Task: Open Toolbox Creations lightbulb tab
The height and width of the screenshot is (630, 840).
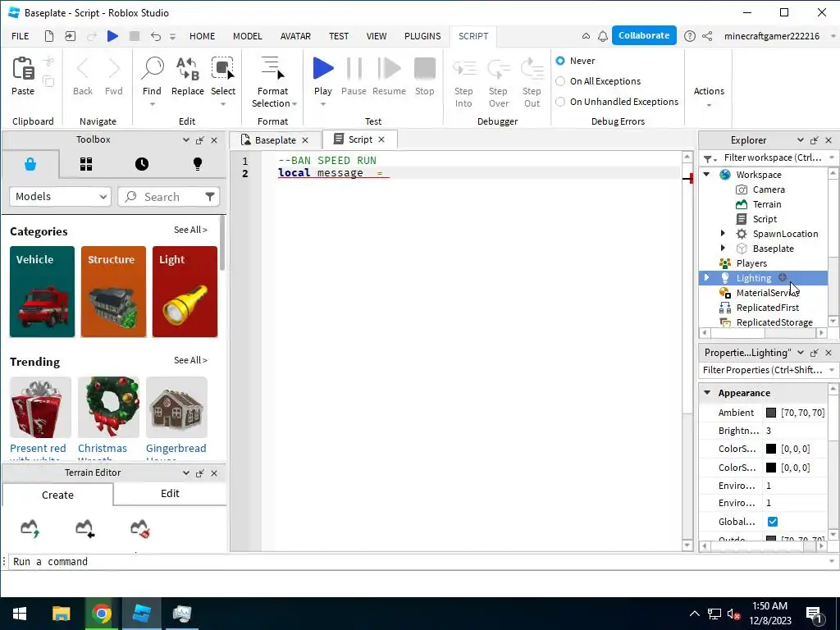Action: click(198, 164)
